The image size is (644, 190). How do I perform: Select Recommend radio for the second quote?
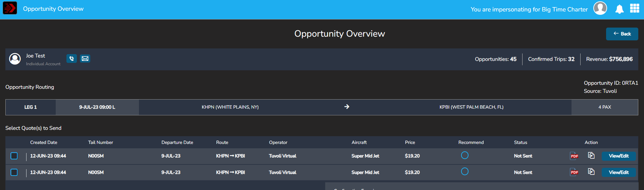[464, 172]
